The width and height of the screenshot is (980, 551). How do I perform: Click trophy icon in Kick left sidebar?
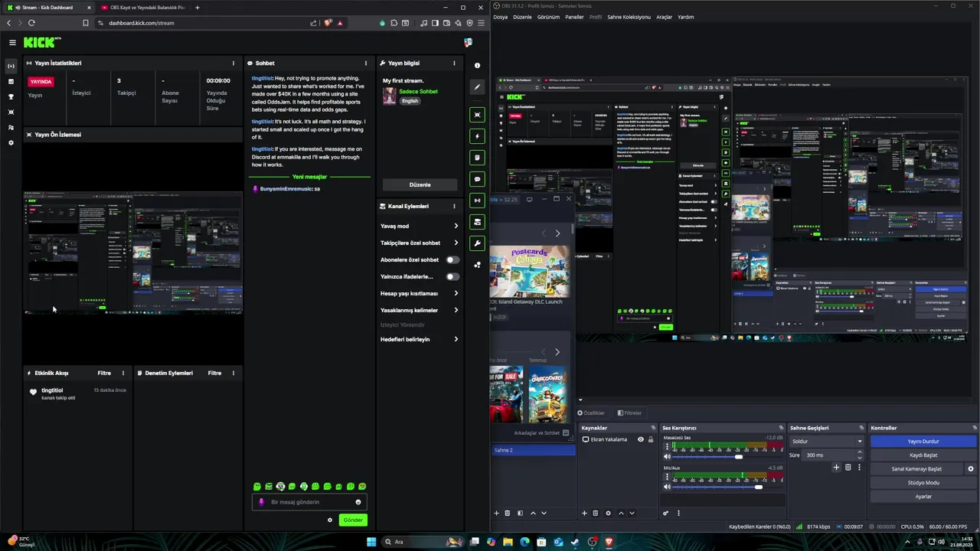coord(11,97)
